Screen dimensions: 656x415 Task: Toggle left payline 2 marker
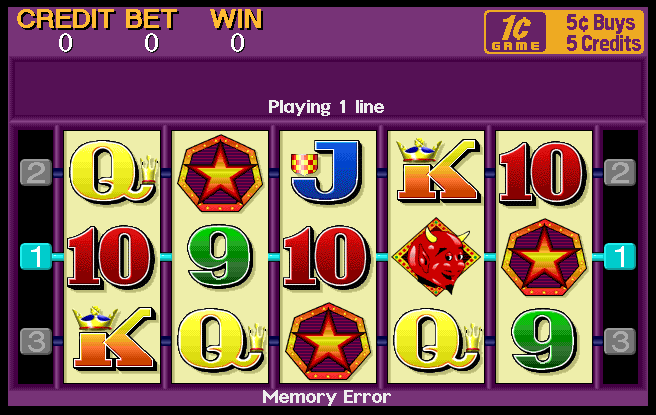36,172
